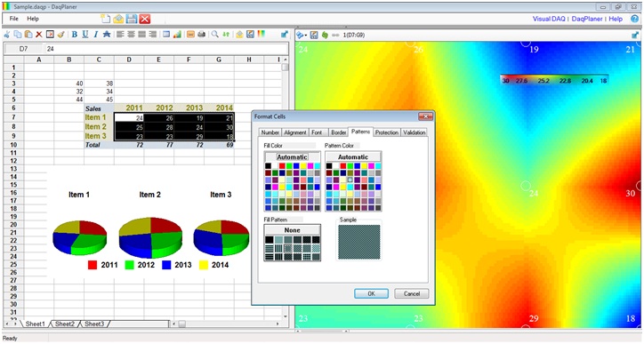Click the undock icon on spreadsheet panel

[x=285, y=35]
